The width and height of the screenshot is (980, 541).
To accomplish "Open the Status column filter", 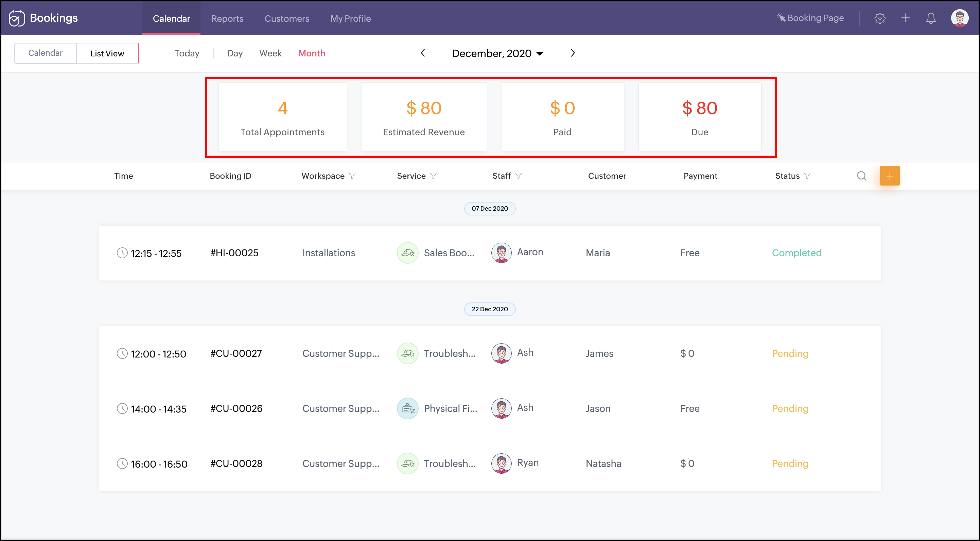I will 807,176.
